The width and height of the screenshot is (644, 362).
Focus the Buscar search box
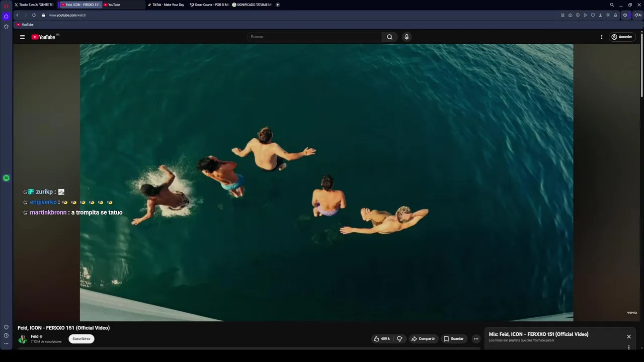click(314, 37)
